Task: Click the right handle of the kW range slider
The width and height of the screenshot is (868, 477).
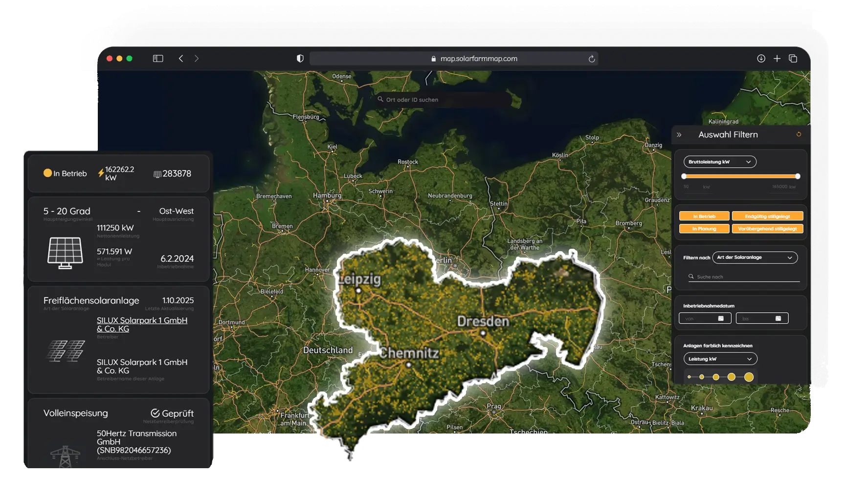Action: tap(798, 176)
